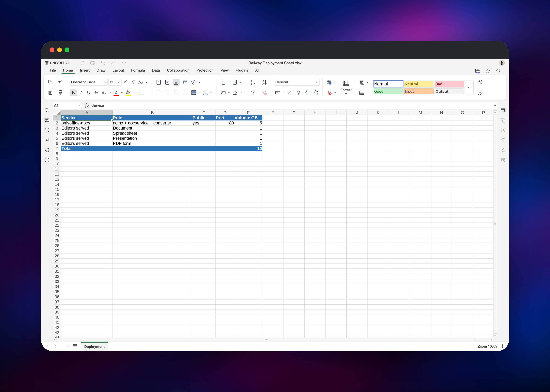Open the Format as table dropdown
Image resolution: width=550 pixels, height=392 pixels.
[367, 93]
